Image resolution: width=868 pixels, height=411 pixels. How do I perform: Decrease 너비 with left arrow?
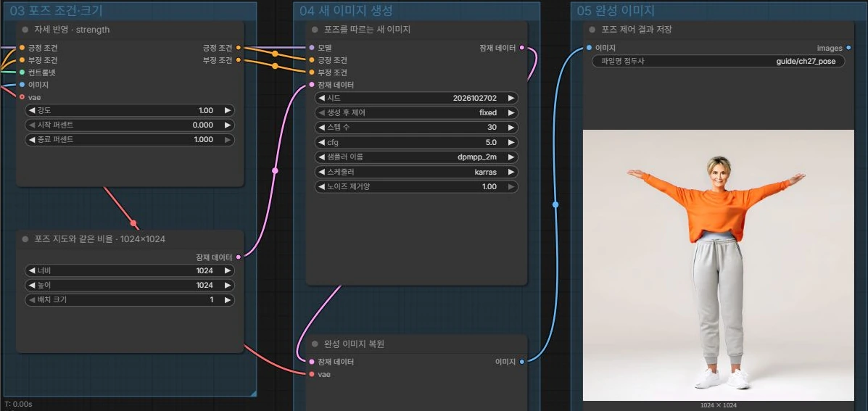(x=32, y=271)
